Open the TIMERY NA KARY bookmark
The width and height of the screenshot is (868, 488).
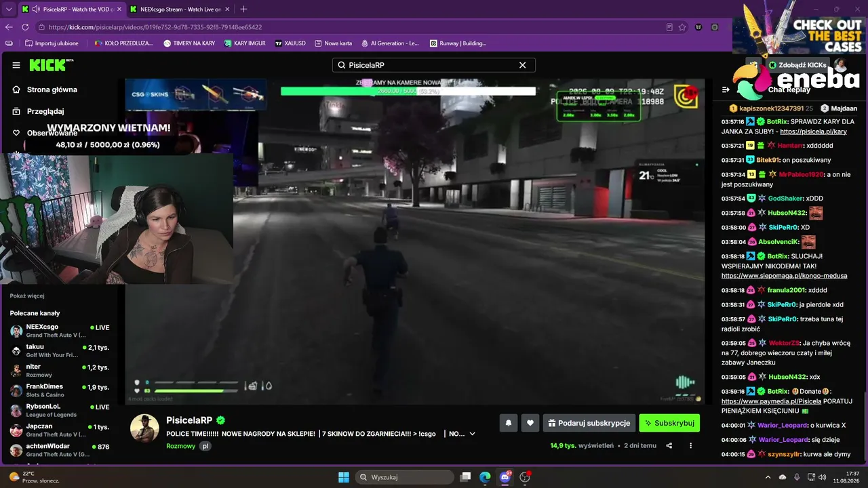point(189,43)
